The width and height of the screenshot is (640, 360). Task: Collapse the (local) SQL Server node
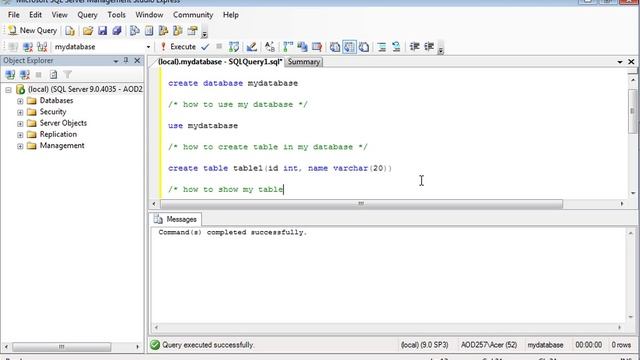9,89
